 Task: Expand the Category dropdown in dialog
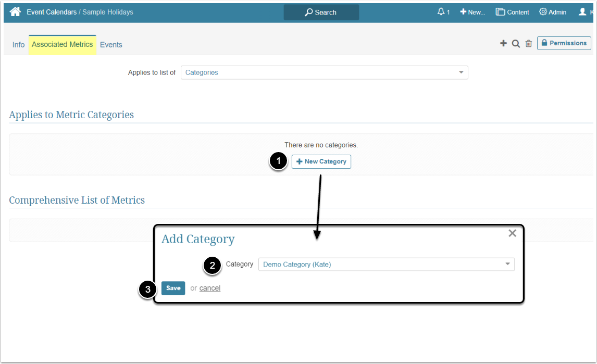click(x=386, y=265)
